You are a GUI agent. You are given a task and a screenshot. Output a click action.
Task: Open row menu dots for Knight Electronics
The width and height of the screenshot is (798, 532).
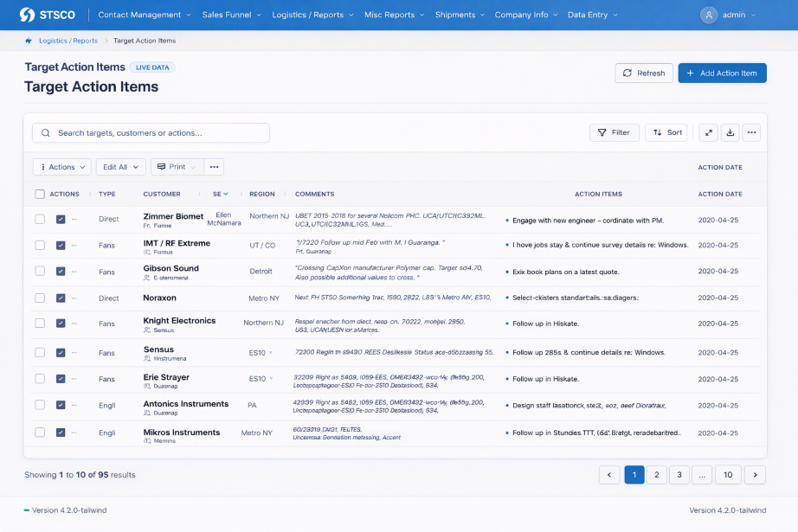pos(74,324)
